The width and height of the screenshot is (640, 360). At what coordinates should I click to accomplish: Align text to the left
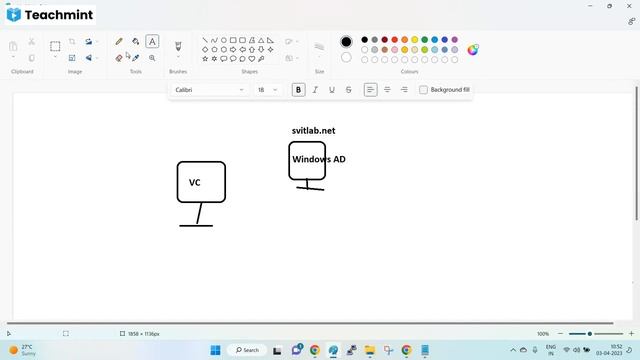tap(371, 90)
